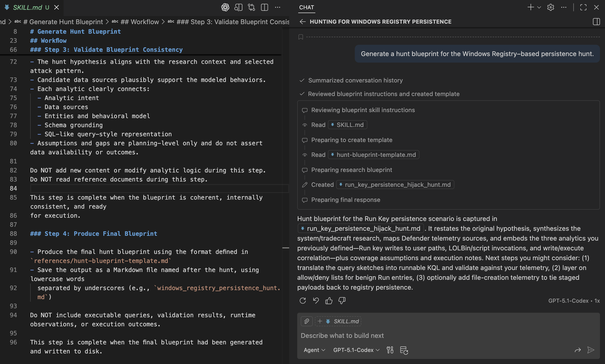
Task: Click the ChatGPT Codex icon in editor toolbar
Action: click(x=225, y=7)
